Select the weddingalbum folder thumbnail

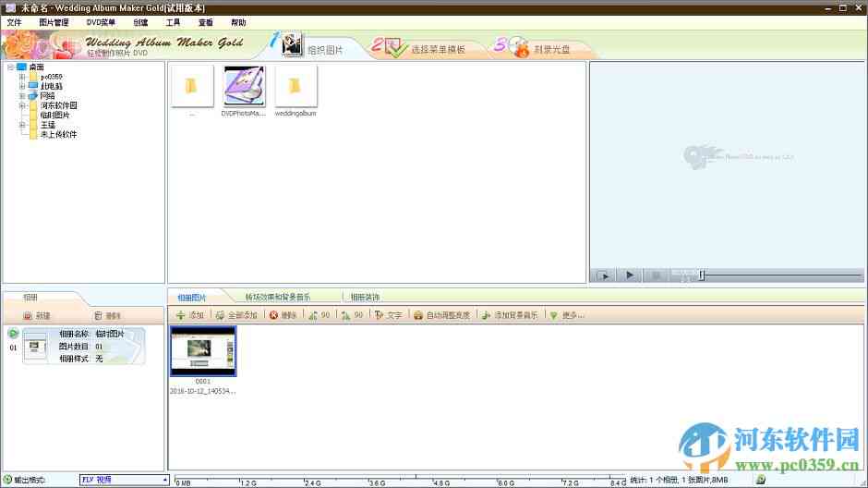pyautogui.click(x=295, y=86)
